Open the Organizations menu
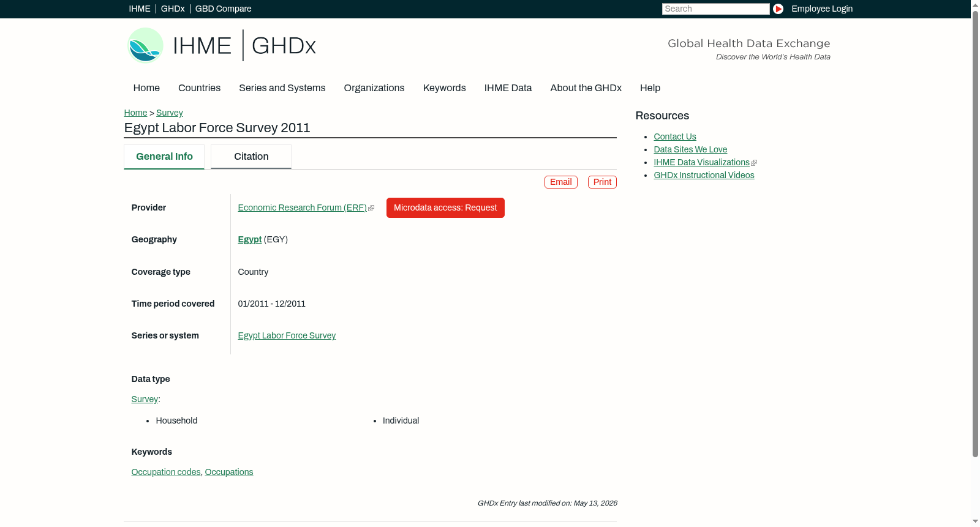This screenshot has height=527, width=980. (x=374, y=88)
